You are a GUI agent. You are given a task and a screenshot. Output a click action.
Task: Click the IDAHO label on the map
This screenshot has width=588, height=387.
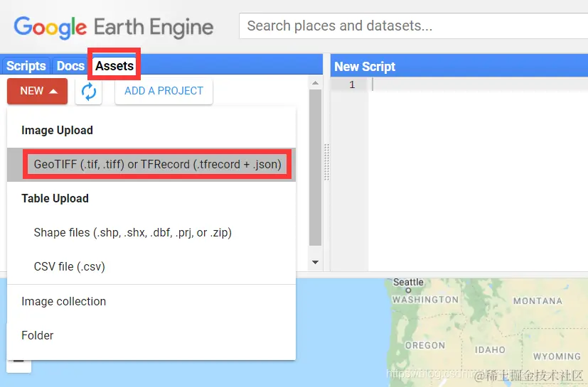pos(490,350)
